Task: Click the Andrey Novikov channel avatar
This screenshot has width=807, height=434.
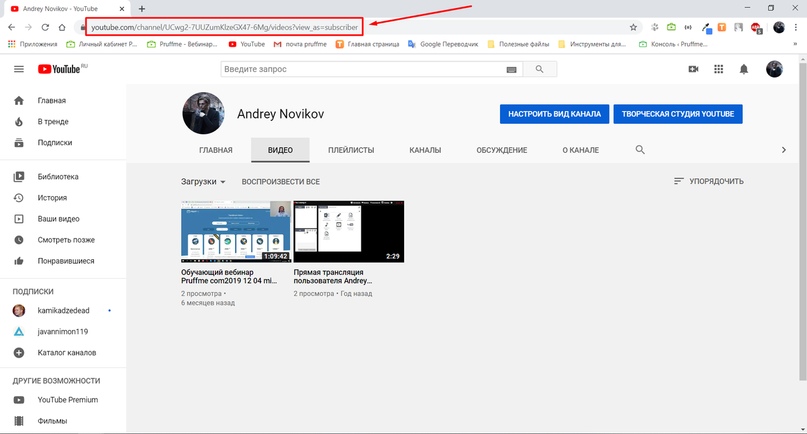Action: point(203,113)
